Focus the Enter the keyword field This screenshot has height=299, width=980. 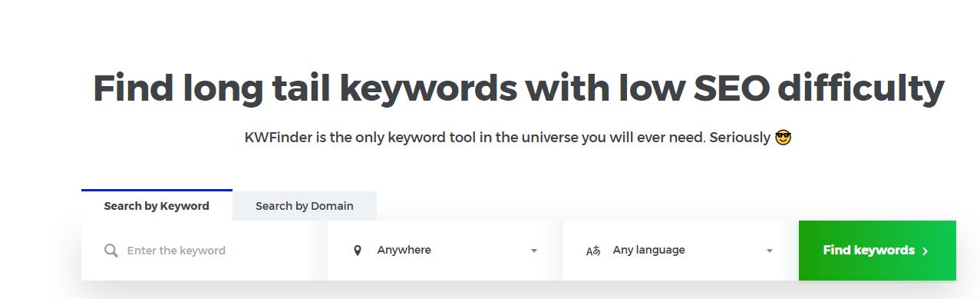(204, 251)
